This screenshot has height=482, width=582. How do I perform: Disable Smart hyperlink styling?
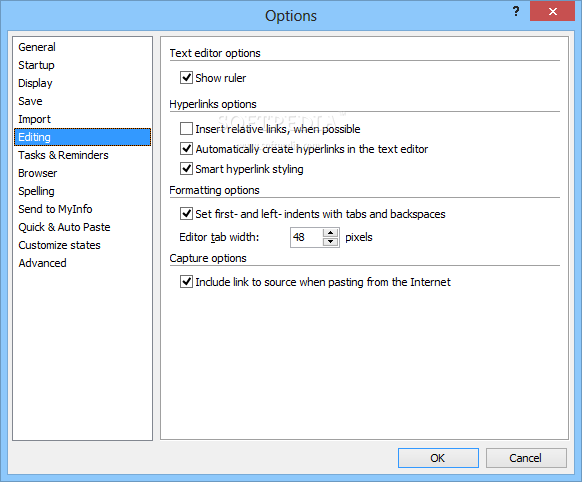click(186, 169)
